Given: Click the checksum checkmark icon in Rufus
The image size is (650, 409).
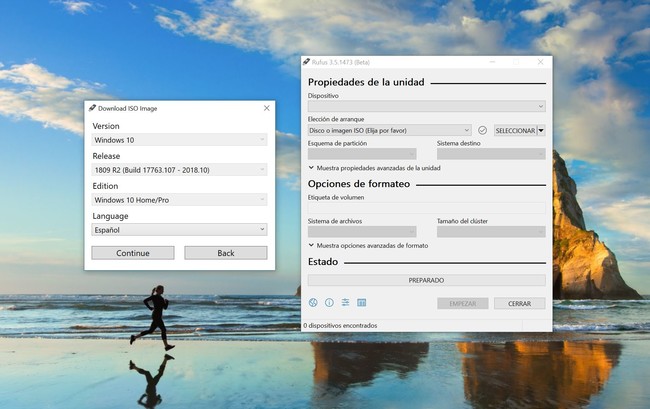Looking at the screenshot, I should point(482,130).
